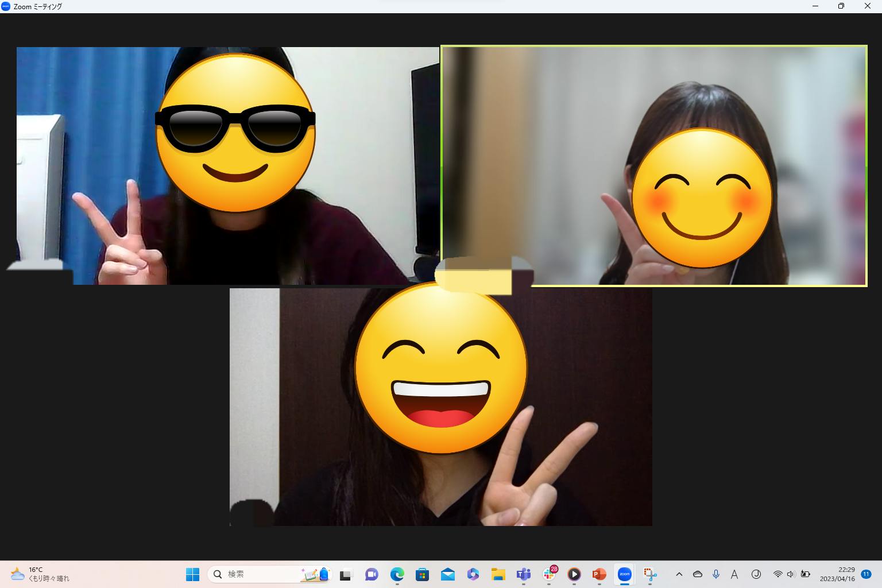Open the microphone-in-use tray indicator
The height and width of the screenshot is (588, 882).
coord(716,574)
